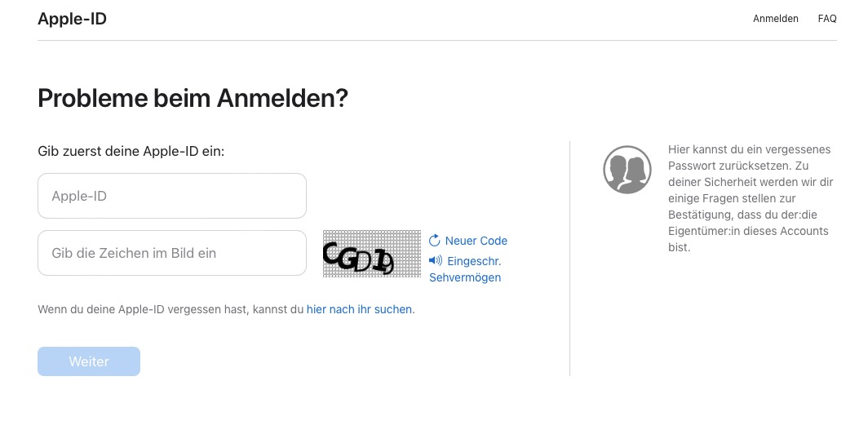Open Anmelden in the top navigation
The height and width of the screenshot is (443, 868).
[776, 19]
